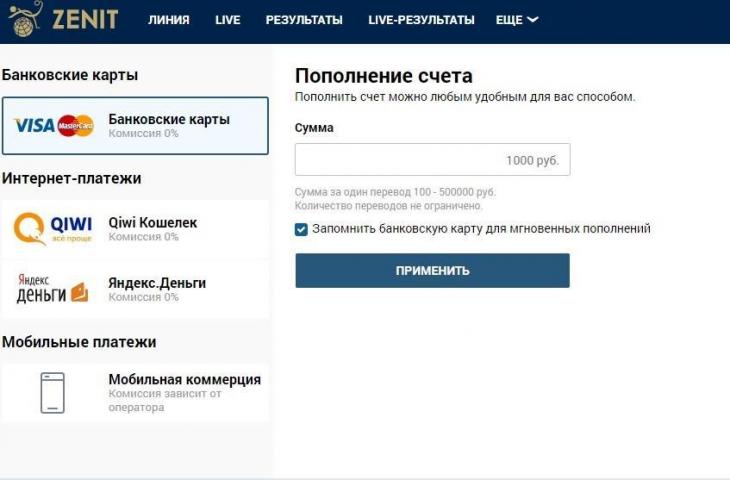730x480 pixels.
Task: Toggle the remember bank card checkbox
Action: [x=302, y=229]
